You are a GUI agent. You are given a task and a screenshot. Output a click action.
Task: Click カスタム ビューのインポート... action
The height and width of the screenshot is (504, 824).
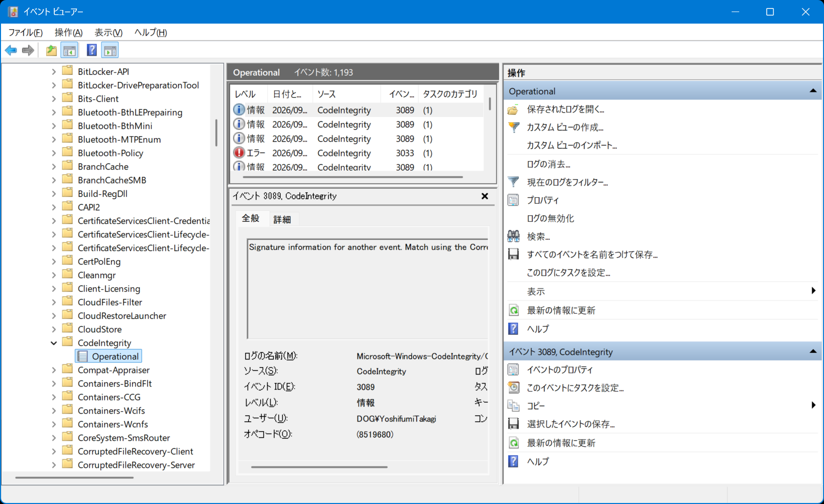point(571,146)
